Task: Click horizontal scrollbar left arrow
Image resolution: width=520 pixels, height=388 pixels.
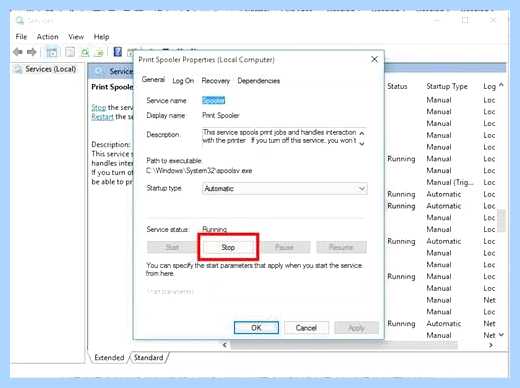Action: pyautogui.click(x=225, y=345)
